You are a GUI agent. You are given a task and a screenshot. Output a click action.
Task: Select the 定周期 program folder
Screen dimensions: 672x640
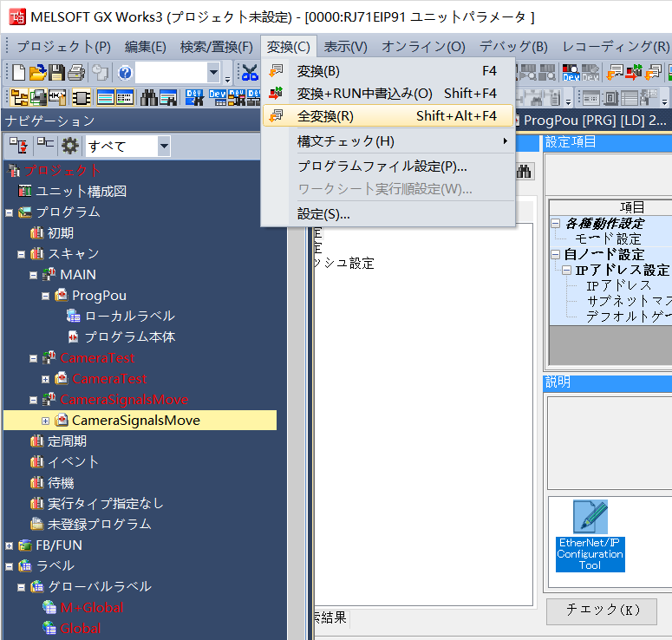click(x=67, y=441)
